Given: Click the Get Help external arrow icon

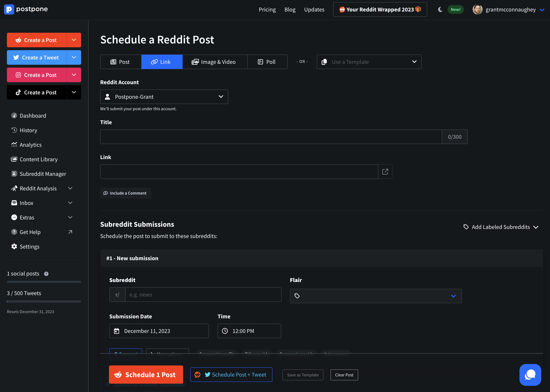Looking at the screenshot, I should point(70,232).
